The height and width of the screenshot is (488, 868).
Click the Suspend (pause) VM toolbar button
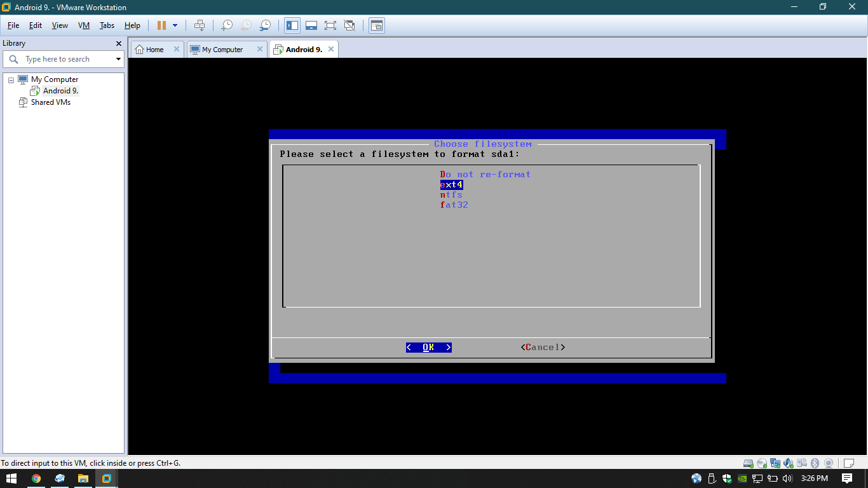[x=161, y=25]
